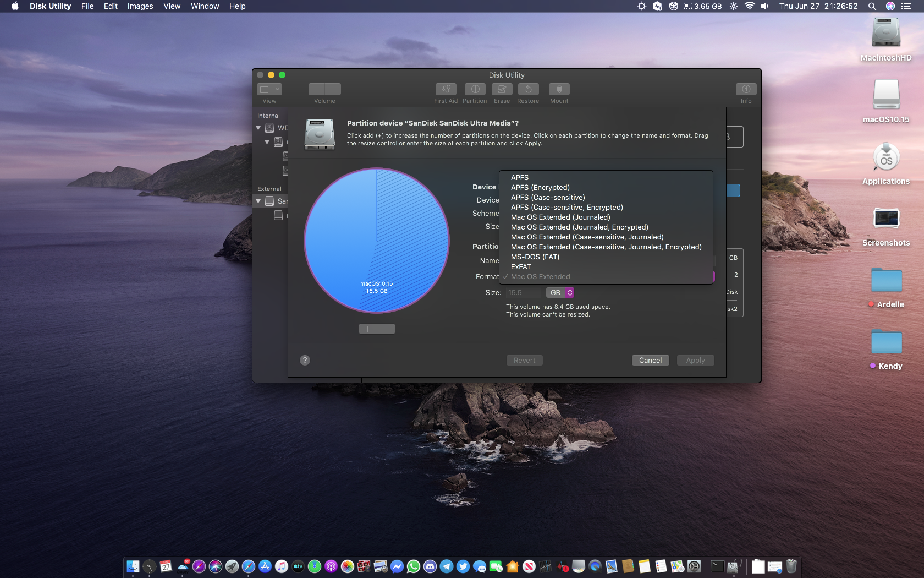Click the Erase toolbar icon
Viewport: 924px width, 578px height.
pos(502,89)
